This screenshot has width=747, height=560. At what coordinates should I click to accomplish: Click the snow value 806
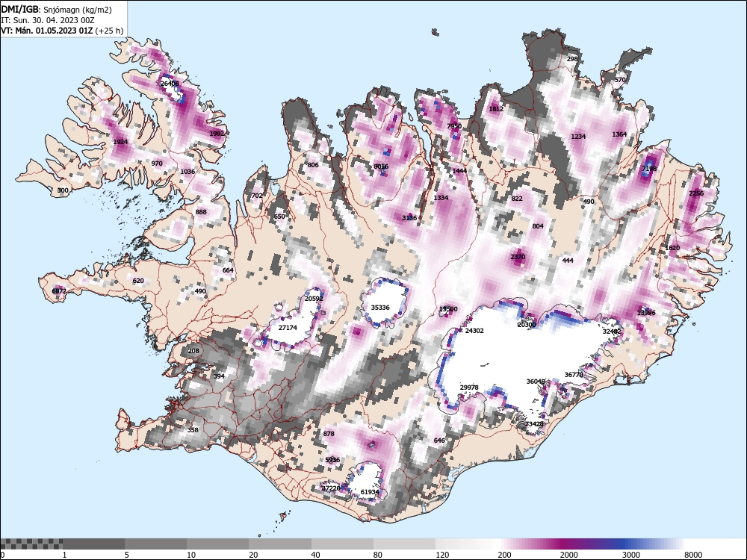tap(313, 165)
